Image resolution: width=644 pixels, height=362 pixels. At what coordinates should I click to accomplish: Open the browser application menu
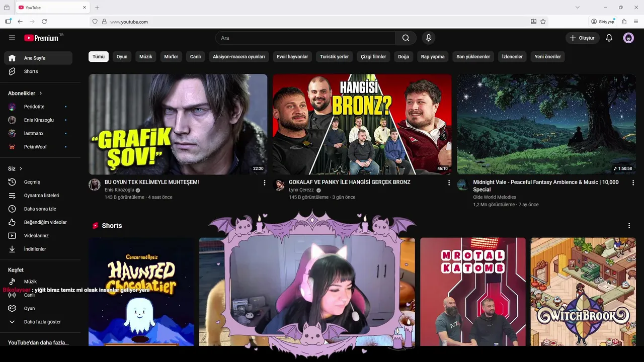tap(636, 22)
